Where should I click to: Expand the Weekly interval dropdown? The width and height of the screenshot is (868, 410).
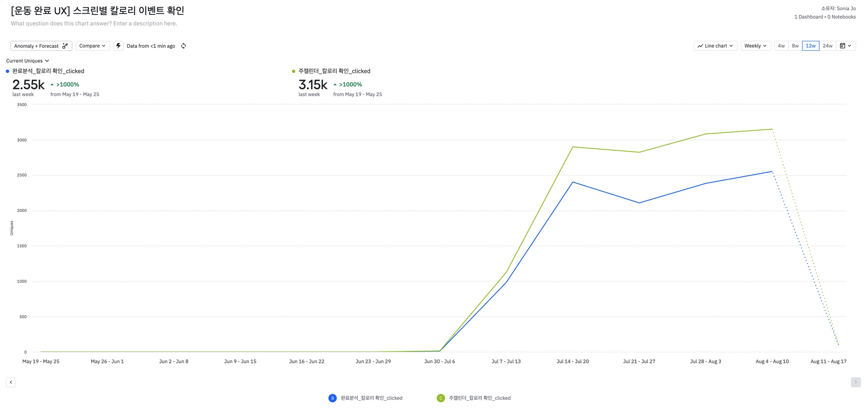click(755, 46)
